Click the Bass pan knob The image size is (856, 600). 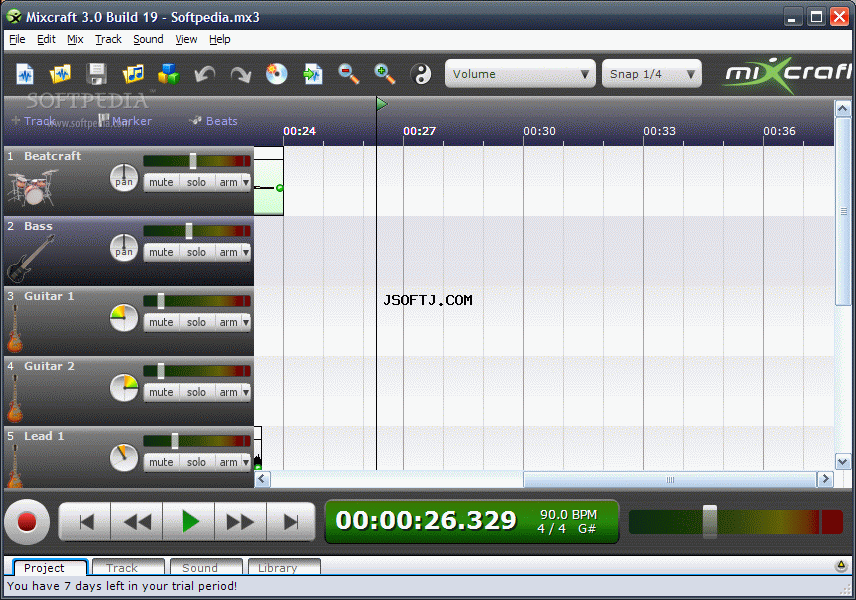124,248
